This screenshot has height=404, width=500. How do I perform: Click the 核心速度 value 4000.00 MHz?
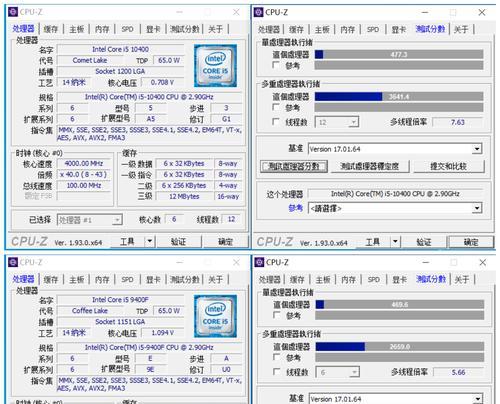(x=84, y=163)
